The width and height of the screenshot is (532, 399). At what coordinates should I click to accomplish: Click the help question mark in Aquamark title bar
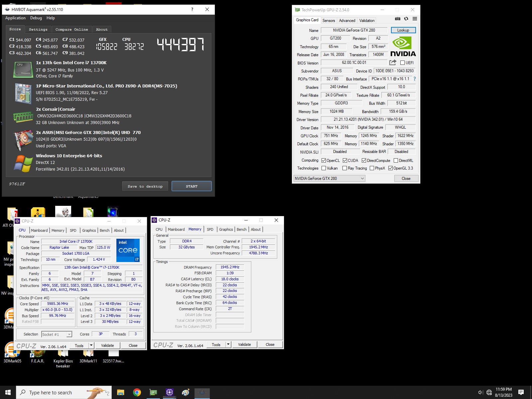[192, 9]
